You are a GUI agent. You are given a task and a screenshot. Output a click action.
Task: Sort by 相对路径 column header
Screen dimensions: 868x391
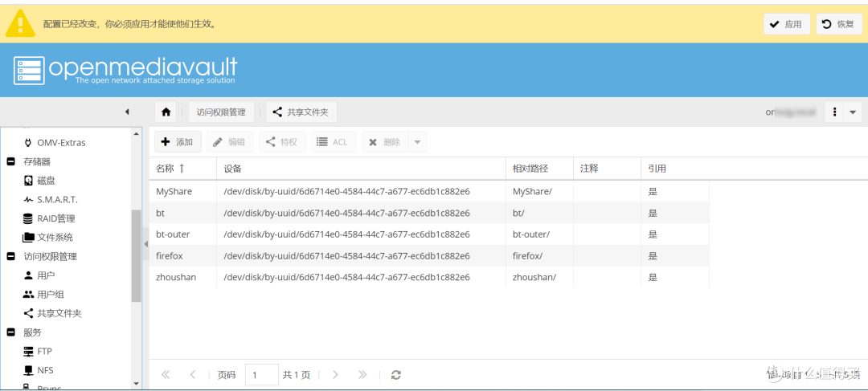tap(539, 169)
